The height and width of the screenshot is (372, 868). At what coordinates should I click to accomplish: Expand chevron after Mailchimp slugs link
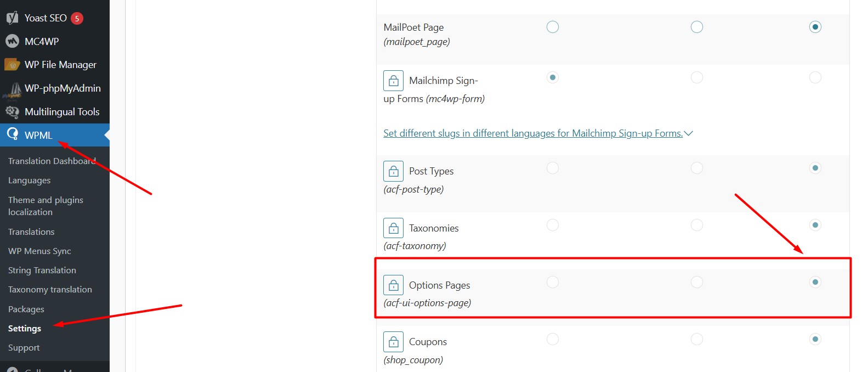tap(689, 133)
